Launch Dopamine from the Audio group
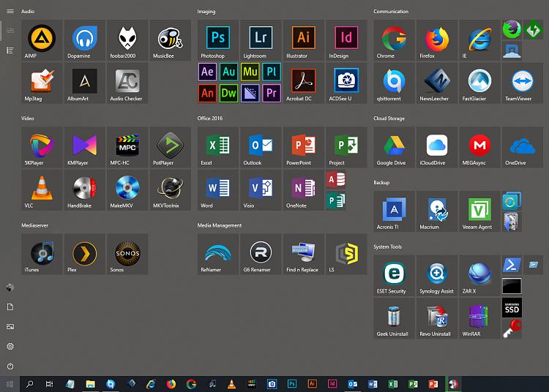This screenshot has width=549, height=392. coord(85,40)
